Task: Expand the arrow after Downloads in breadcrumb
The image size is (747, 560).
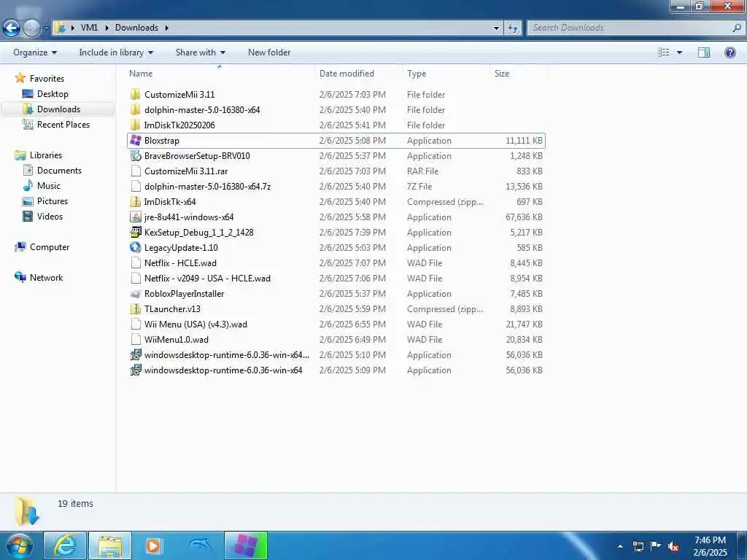Action: (x=167, y=28)
